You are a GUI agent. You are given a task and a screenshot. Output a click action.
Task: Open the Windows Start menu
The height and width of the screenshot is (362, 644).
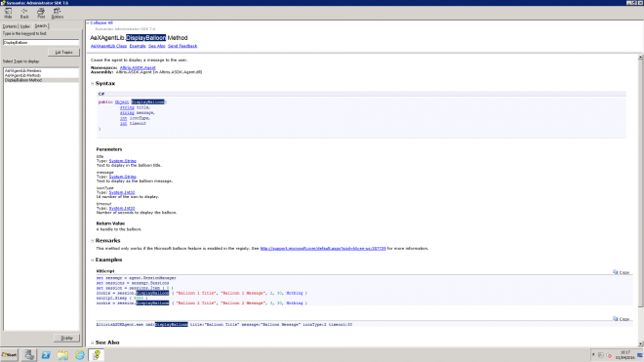click(x=9, y=355)
